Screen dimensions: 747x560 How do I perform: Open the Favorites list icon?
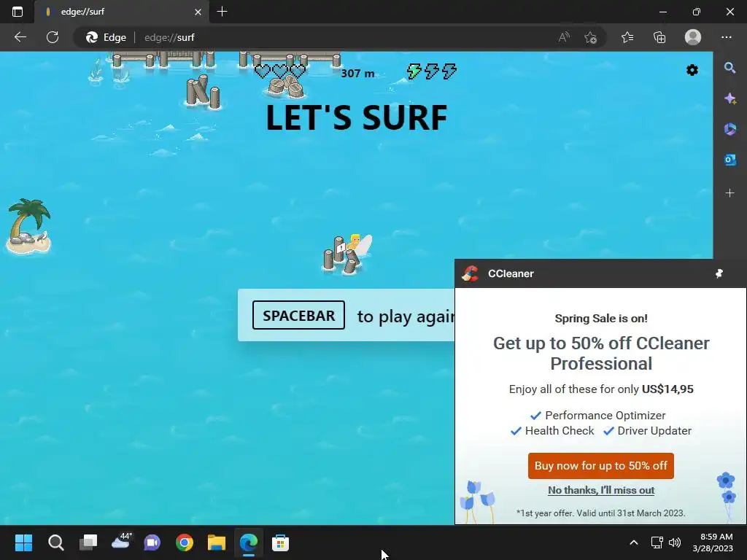(x=627, y=37)
